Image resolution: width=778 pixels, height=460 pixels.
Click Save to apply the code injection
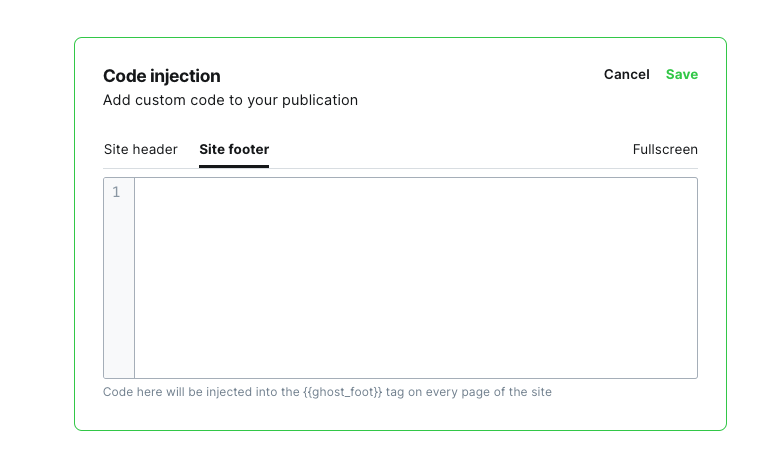click(681, 74)
